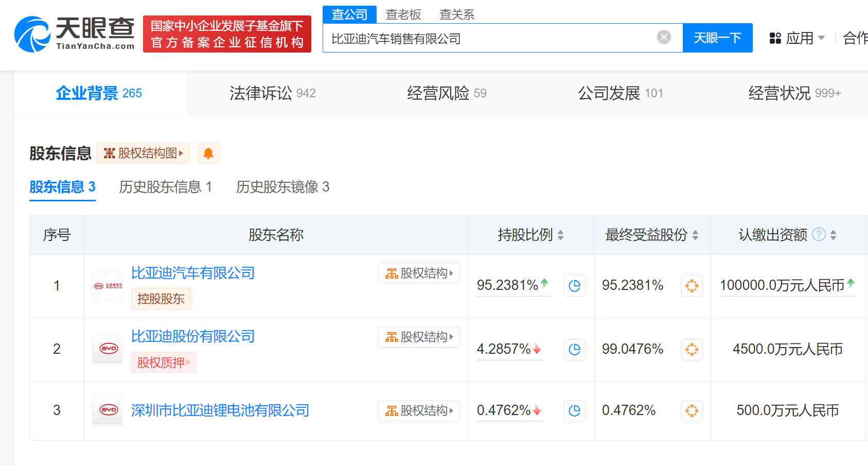
Task: Expand the 应用 dropdown menu
Action: coord(797,38)
